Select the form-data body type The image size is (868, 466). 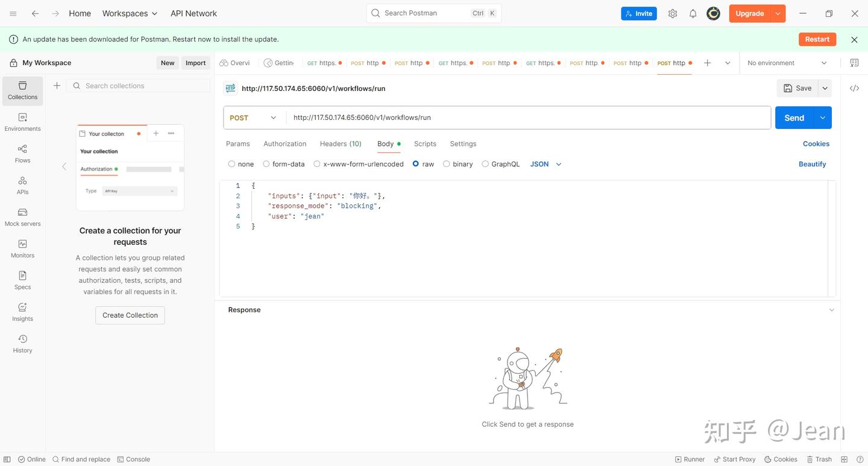pos(266,163)
